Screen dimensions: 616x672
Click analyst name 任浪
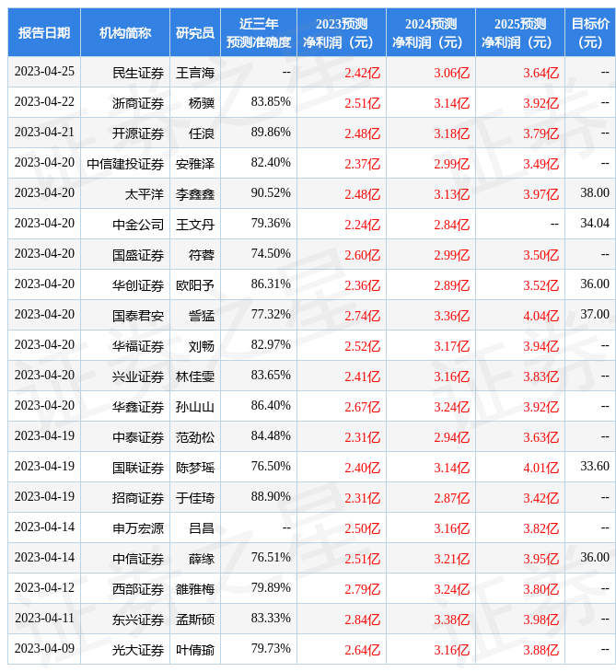(202, 133)
